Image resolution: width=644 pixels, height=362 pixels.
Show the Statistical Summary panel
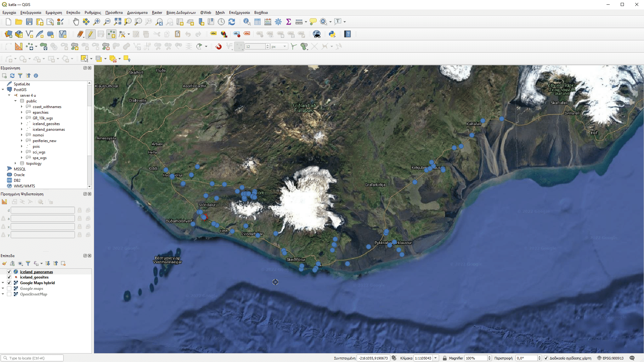tap(288, 22)
